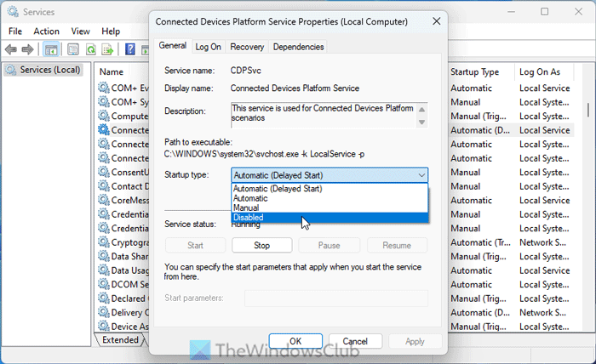Select 'Automatic (Tr...' startup type cell
Image resolution: width=596 pixels, height=364 pixels.
pos(480,242)
